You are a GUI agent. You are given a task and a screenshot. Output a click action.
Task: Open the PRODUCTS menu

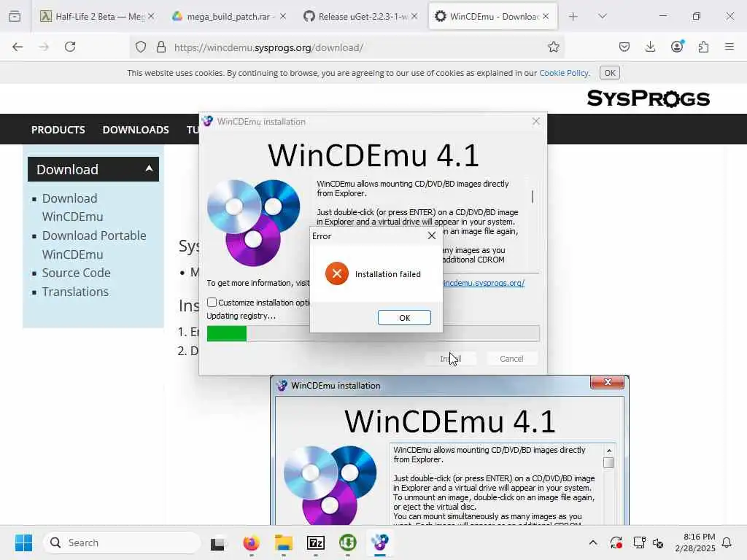coord(58,130)
